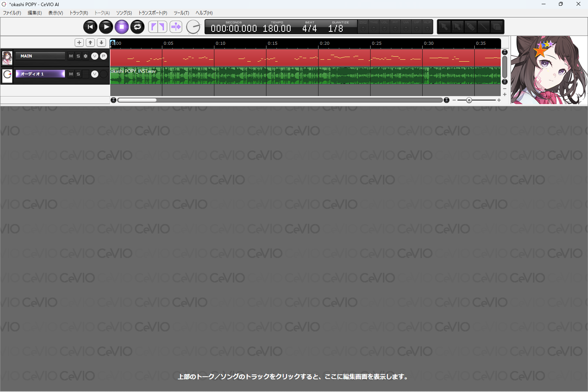Click the TEMPO 180.00 value

pos(277,29)
